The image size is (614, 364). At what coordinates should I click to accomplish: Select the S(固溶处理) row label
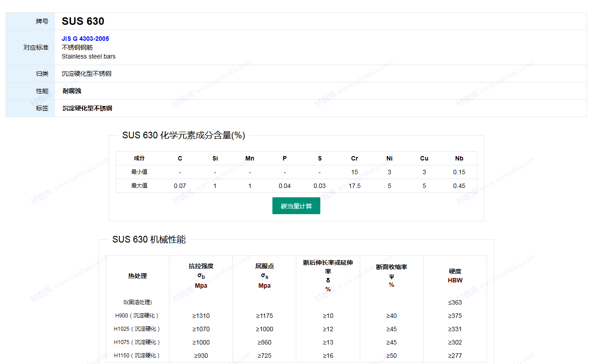click(x=138, y=302)
